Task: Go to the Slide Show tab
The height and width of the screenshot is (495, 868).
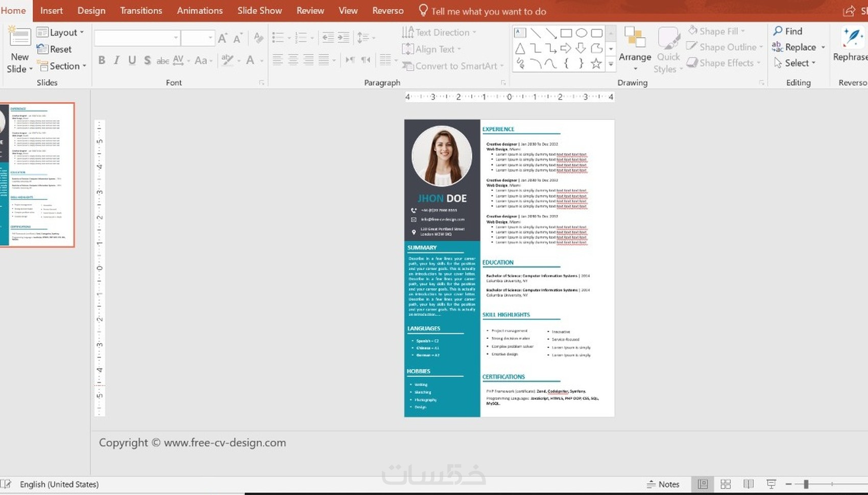Action: pyautogui.click(x=259, y=10)
